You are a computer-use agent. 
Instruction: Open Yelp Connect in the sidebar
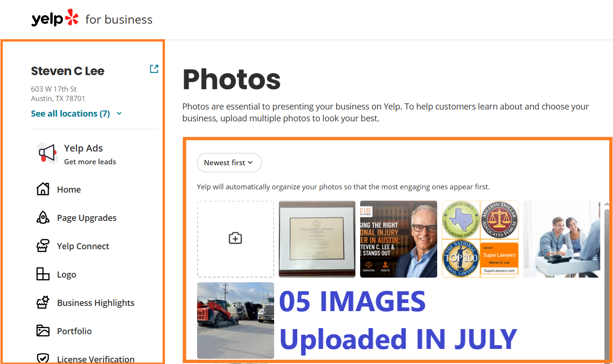83,246
